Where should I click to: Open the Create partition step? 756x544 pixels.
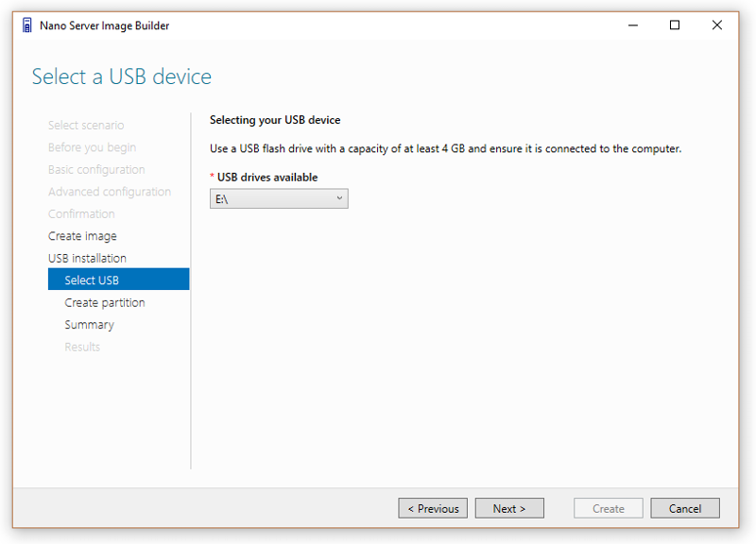coord(105,302)
